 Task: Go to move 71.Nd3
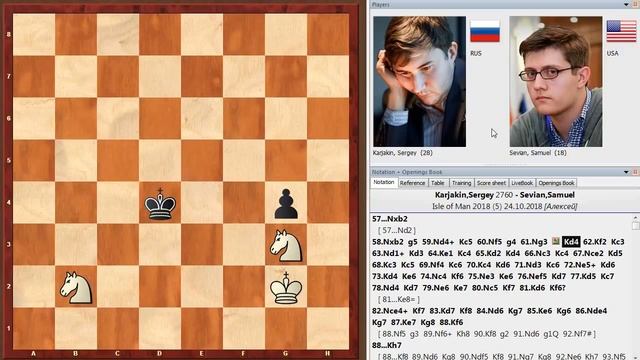[x=528, y=265]
